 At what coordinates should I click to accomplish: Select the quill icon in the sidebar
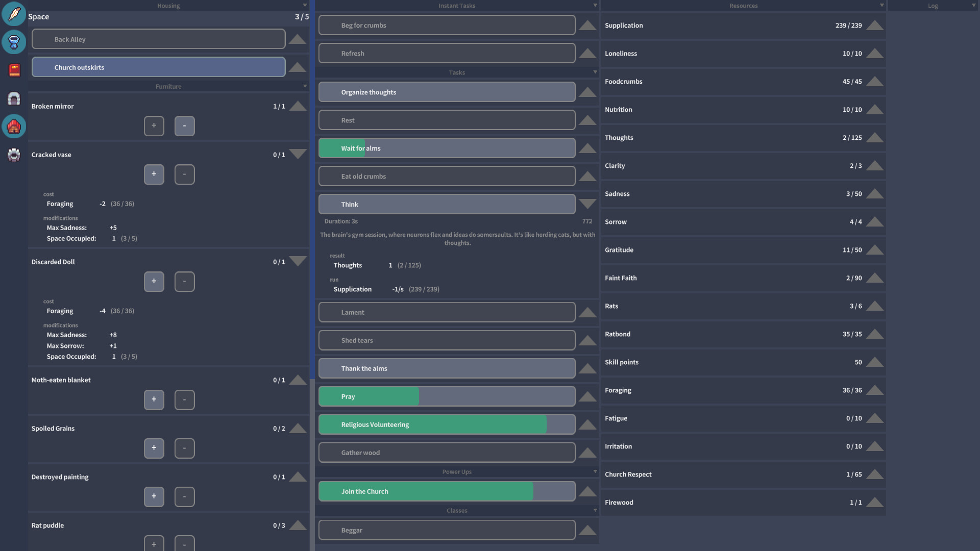click(13, 14)
